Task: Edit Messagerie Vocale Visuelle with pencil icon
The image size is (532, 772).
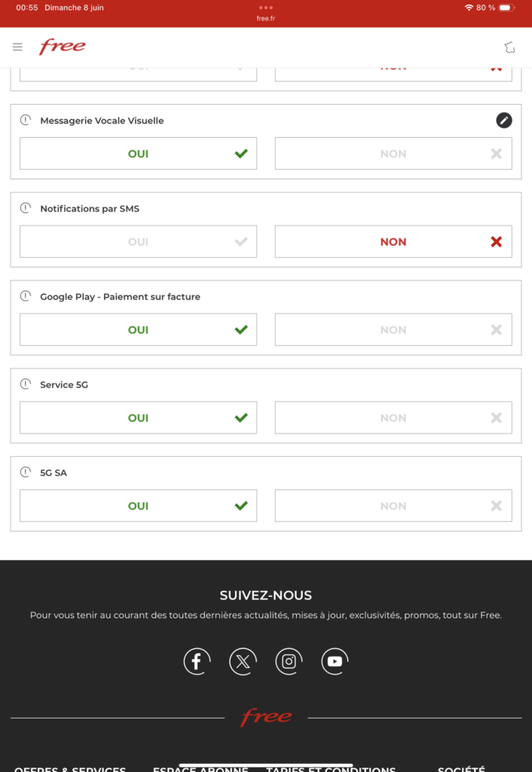Action: 503,121
